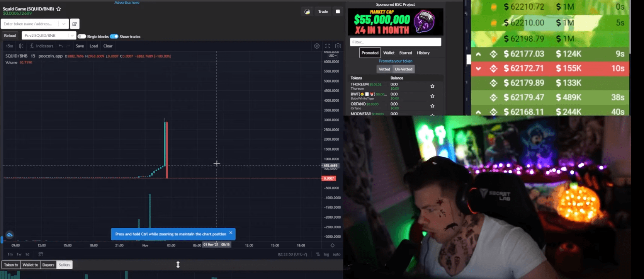
Task: Redo last chart action
Action: (x=68, y=46)
